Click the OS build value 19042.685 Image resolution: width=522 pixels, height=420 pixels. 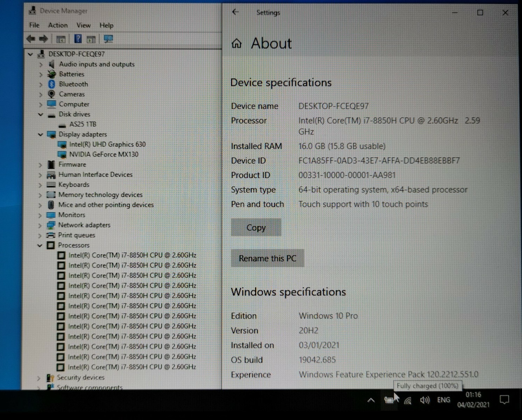(317, 360)
